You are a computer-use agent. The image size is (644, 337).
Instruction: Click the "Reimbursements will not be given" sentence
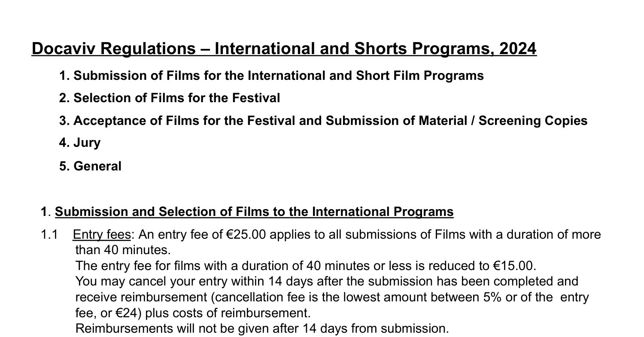click(262, 328)
